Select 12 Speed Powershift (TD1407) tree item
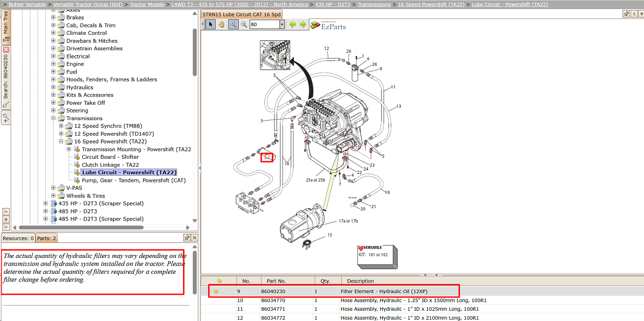The height and width of the screenshot is (321, 644). (114, 134)
